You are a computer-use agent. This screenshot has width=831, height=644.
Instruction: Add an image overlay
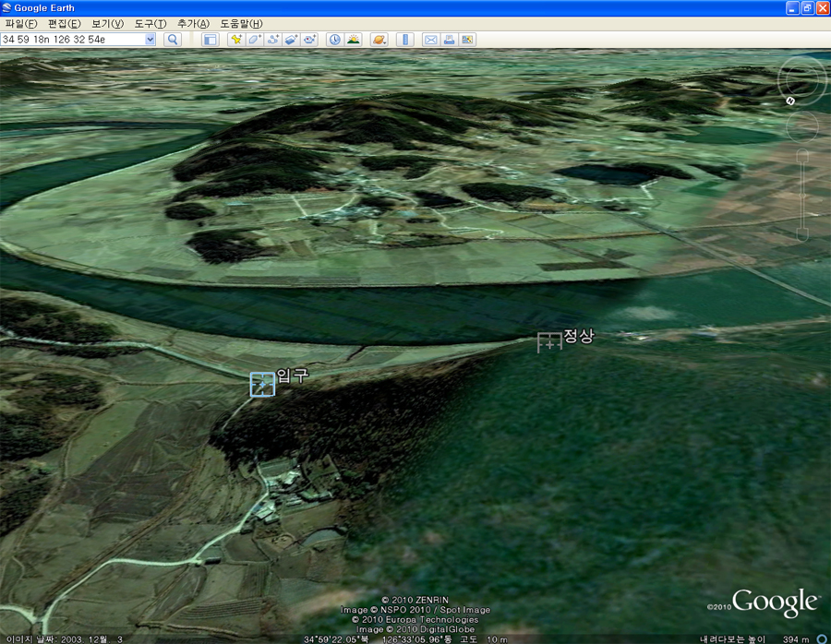pyautogui.click(x=292, y=40)
